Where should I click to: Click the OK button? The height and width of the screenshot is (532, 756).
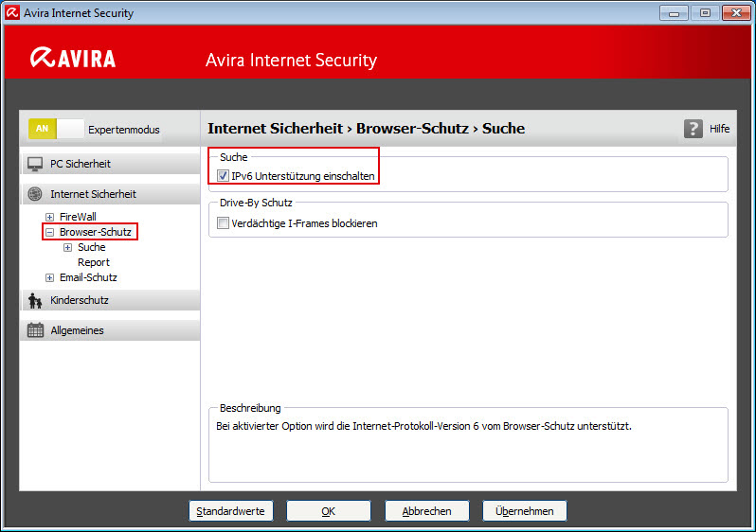329,511
